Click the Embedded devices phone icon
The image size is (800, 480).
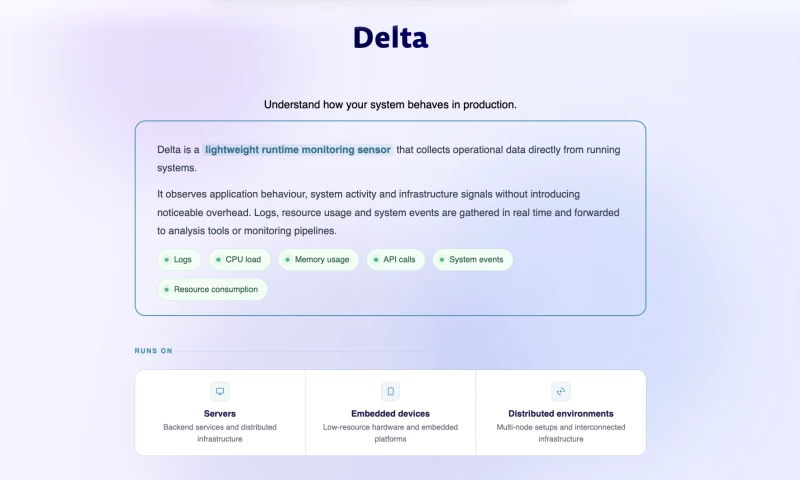tap(390, 391)
